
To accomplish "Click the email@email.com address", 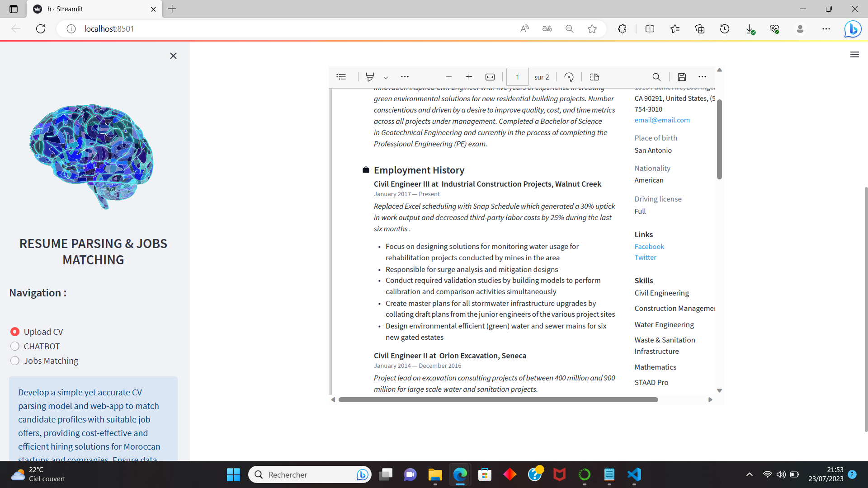I will pos(662,120).
